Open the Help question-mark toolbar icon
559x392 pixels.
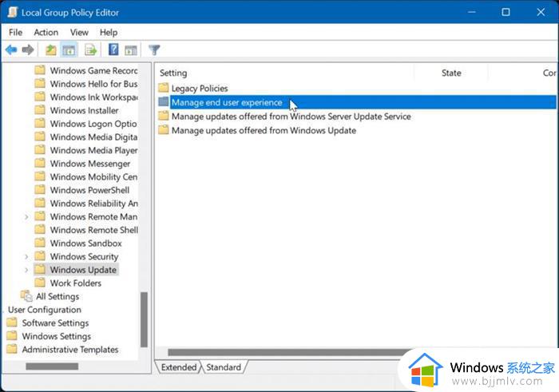pos(113,49)
